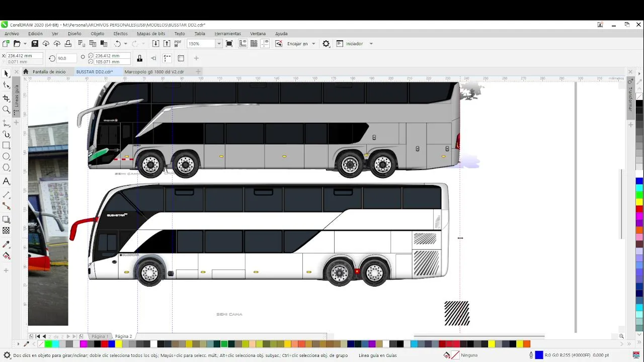
Task: Toggle the show grid button
Action: pyautogui.click(x=254, y=44)
